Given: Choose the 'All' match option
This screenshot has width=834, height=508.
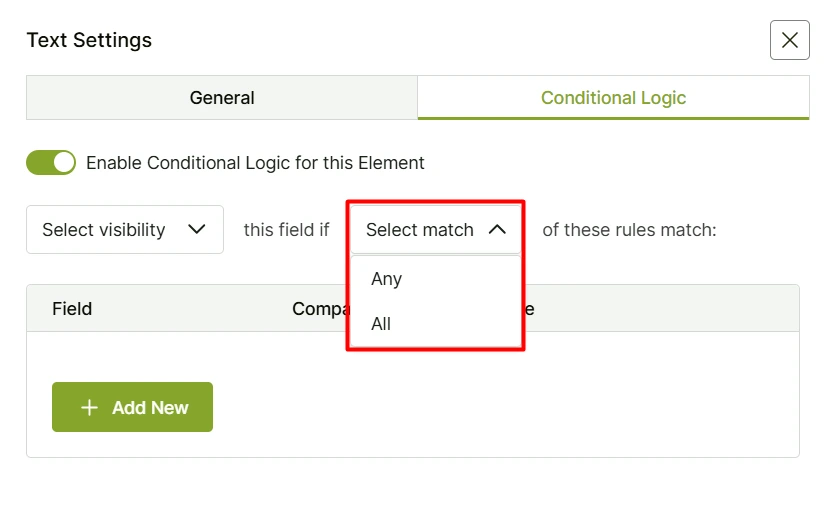Looking at the screenshot, I should (x=381, y=324).
